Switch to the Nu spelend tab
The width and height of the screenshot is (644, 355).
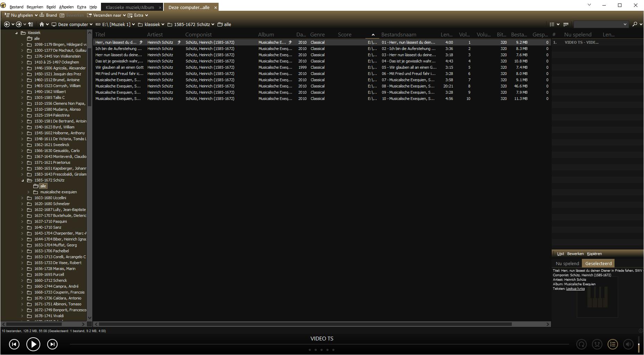click(x=567, y=263)
